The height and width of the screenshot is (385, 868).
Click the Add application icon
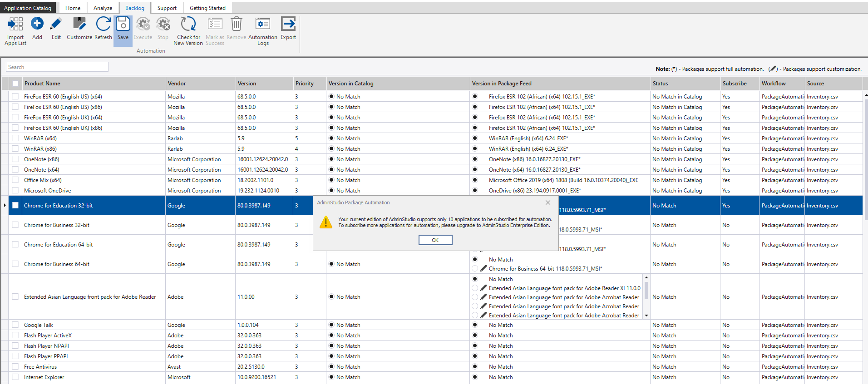point(37,24)
